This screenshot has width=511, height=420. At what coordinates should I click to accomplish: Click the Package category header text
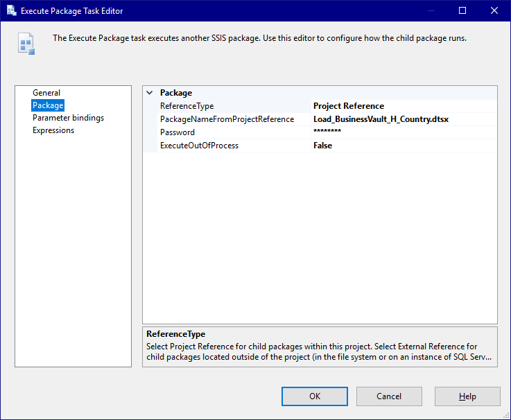(x=176, y=93)
